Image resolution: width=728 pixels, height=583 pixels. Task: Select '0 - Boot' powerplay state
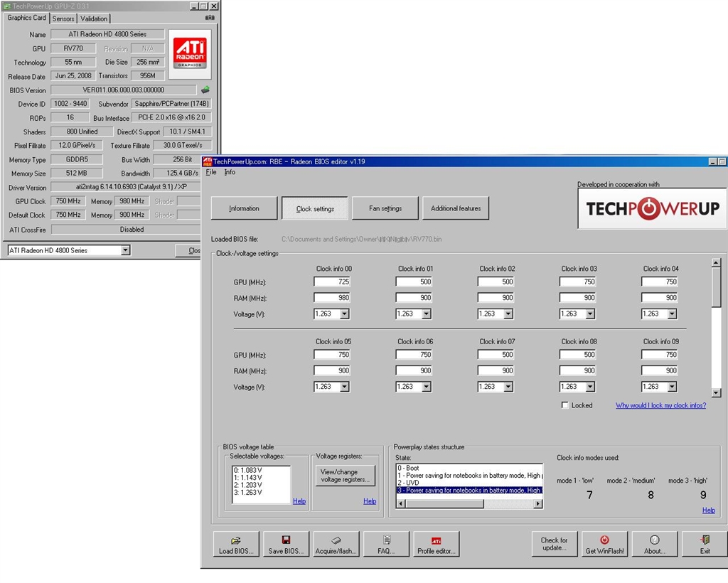point(469,468)
